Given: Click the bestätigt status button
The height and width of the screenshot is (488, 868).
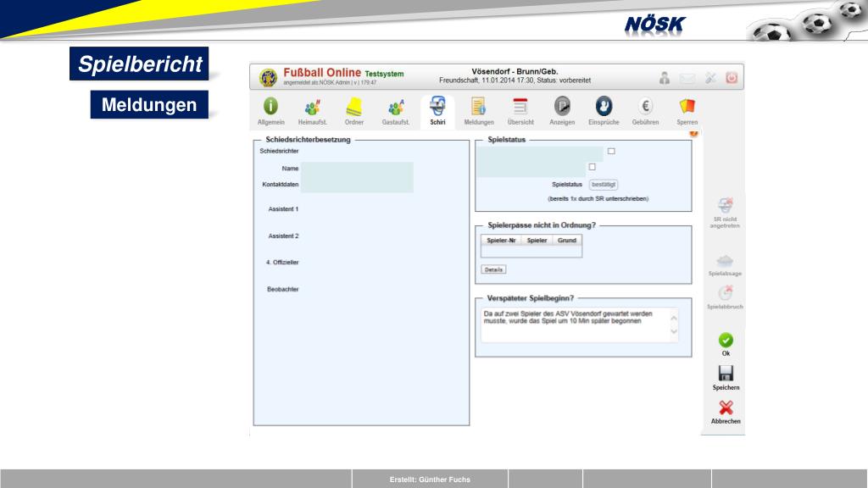Looking at the screenshot, I should point(604,184).
